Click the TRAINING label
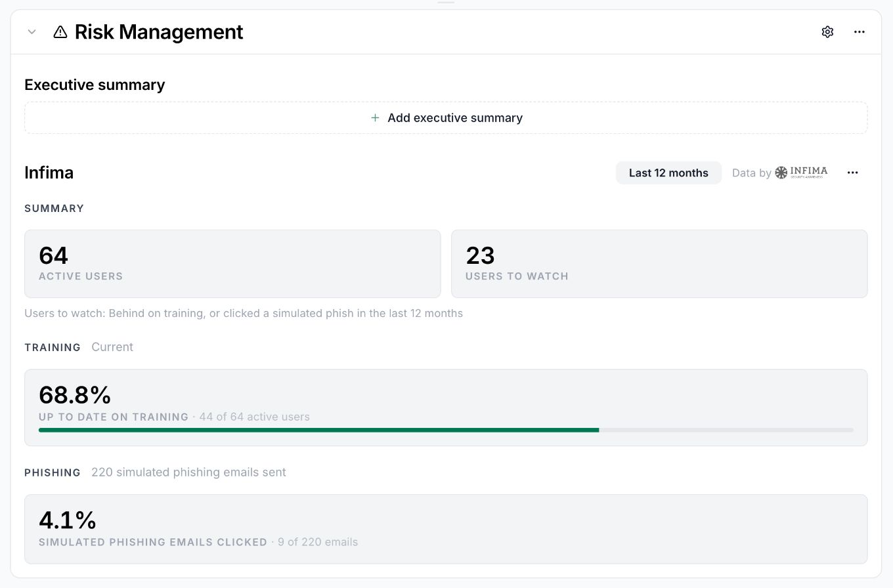 (x=53, y=348)
